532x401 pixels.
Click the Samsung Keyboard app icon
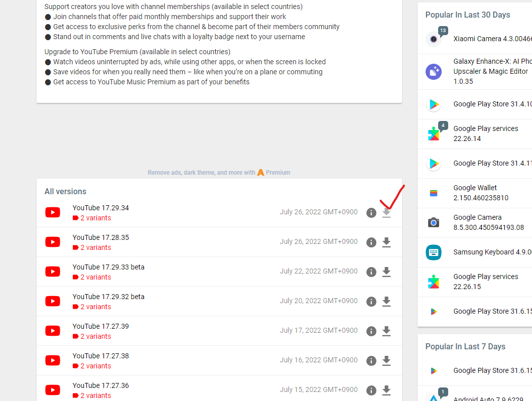434,252
